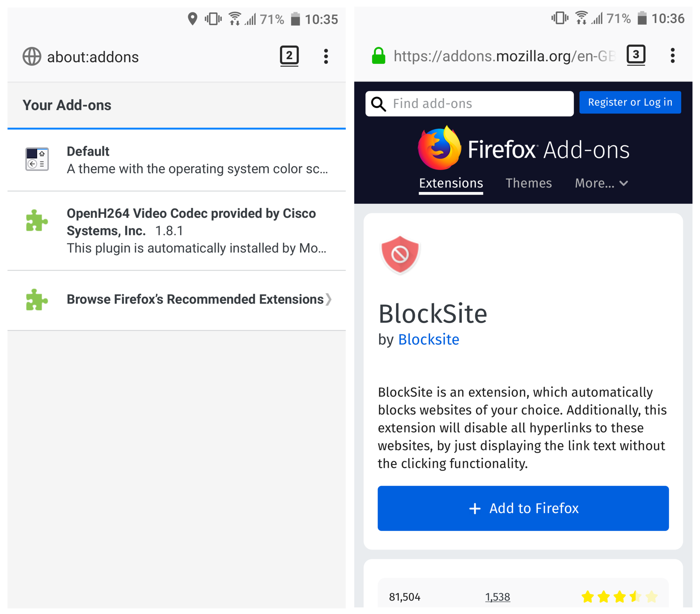Viewport: 700px width, 614px height.
Task: Tap the search magnifier icon
Action: tap(378, 104)
